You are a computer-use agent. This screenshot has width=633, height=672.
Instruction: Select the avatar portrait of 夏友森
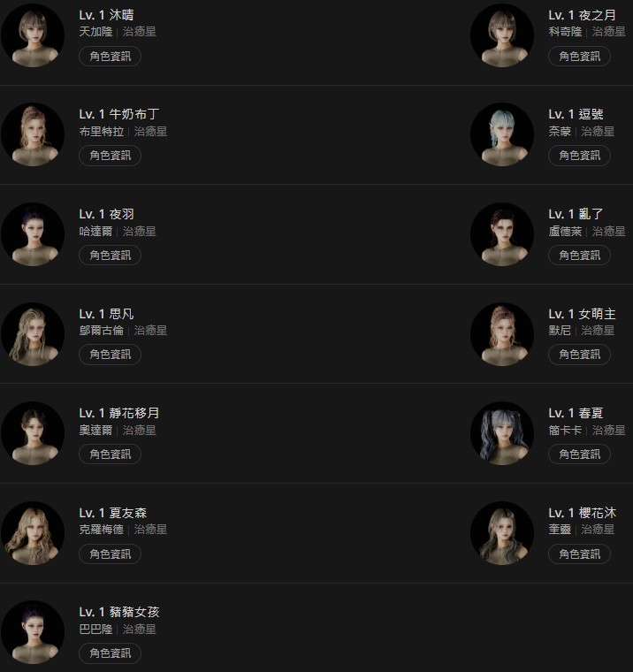tap(33, 533)
